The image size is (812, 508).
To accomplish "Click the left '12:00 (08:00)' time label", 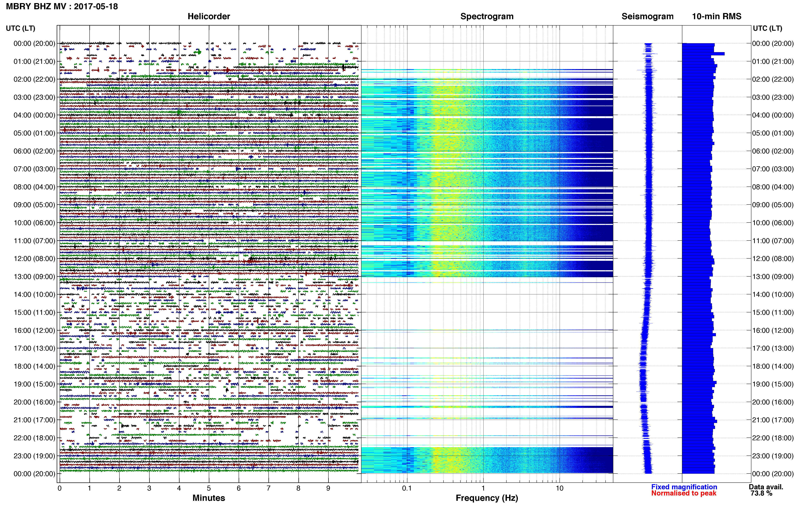I will (34, 259).
